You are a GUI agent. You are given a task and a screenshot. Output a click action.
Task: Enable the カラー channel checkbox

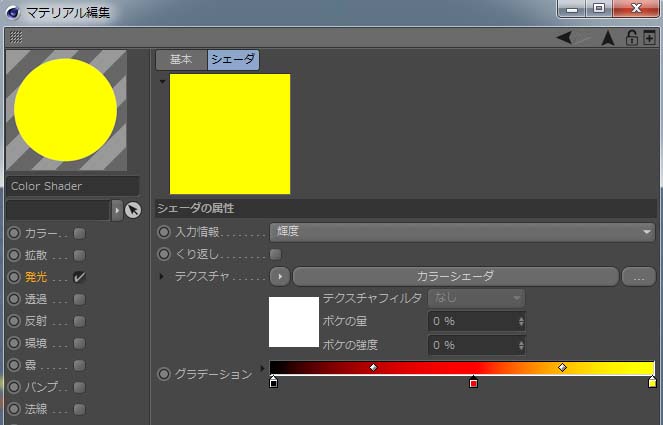click(79, 233)
